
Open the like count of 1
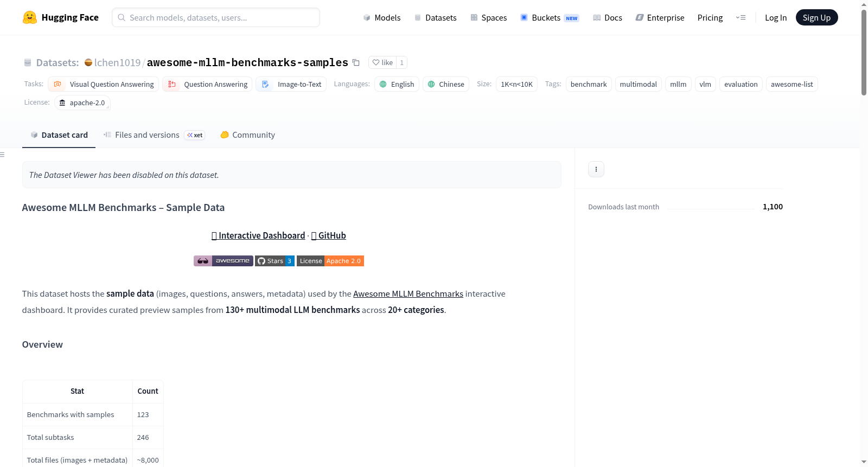tap(401, 62)
